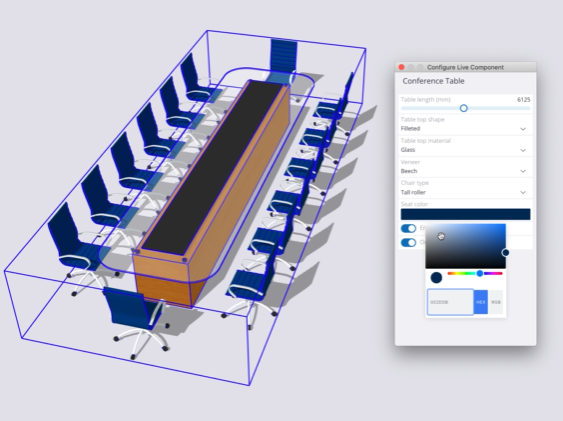Click the round current color preview circle
563x421 pixels.
click(x=436, y=277)
